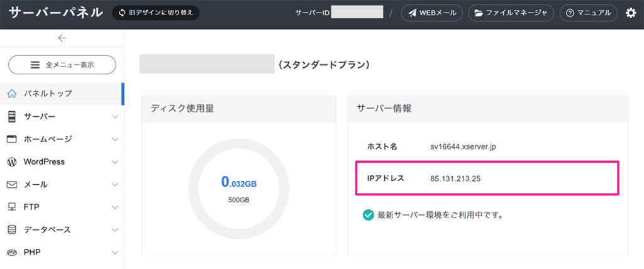Screen dimensions: 644x269
Task: Click the disk usage donut chart
Action: click(238, 188)
